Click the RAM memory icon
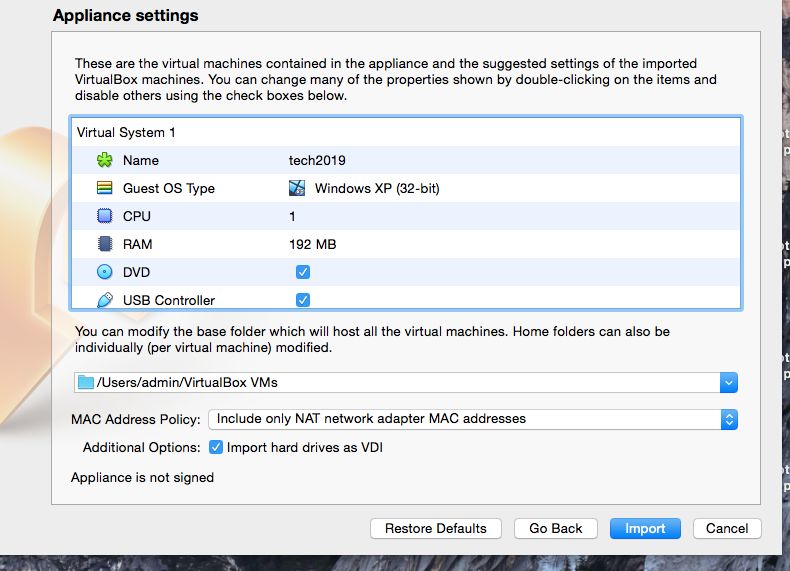Image resolution: width=790 pixels, height=571 pixels. tap(104, 244)
